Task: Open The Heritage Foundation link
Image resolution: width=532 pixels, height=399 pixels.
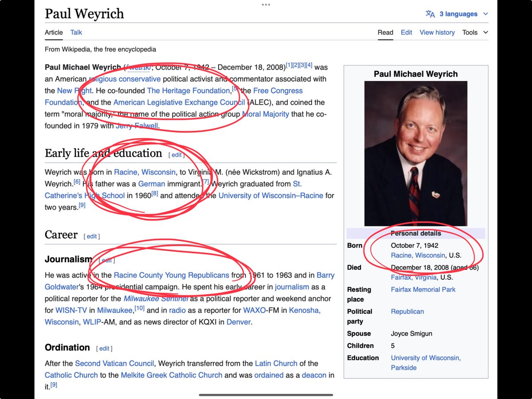Action: click(x=188, y=90)
